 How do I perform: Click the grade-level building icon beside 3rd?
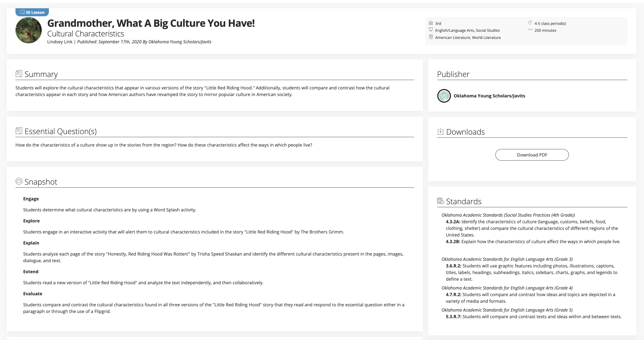click(x=431, y=23)
